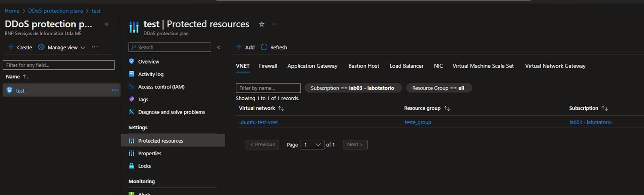The image size is (644, 195).
Task: Open the Manage view dropdown
Action: coord(62,47)
